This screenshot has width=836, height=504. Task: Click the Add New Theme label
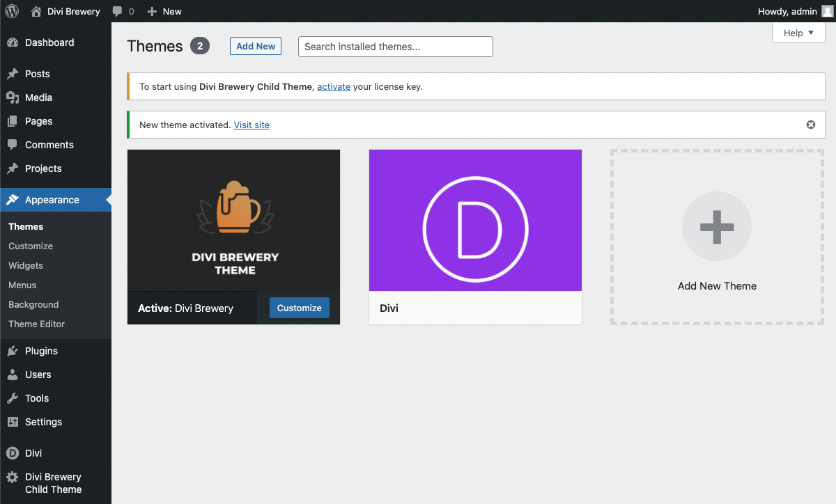717,286
